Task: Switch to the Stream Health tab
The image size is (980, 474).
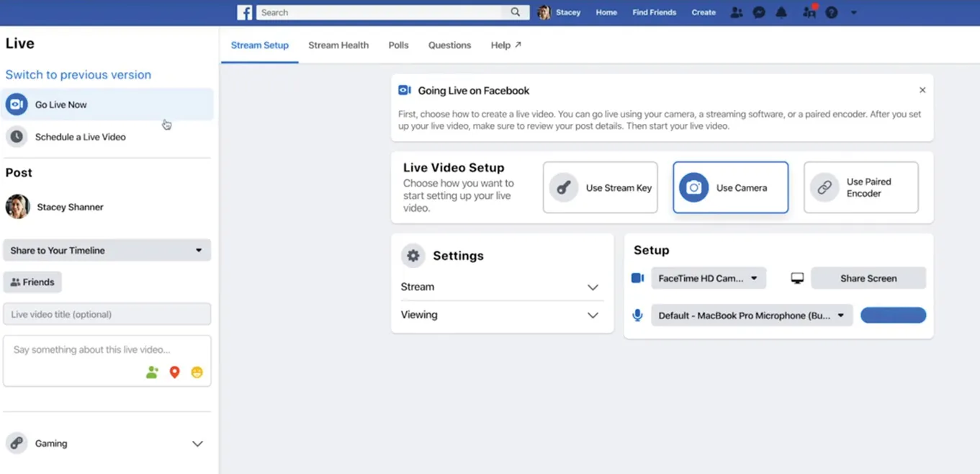Action: click(338, 45)
